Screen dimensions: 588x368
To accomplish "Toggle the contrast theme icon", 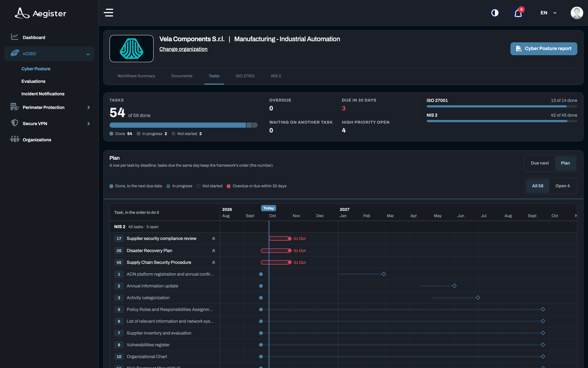I will click(x=495, y=13).
